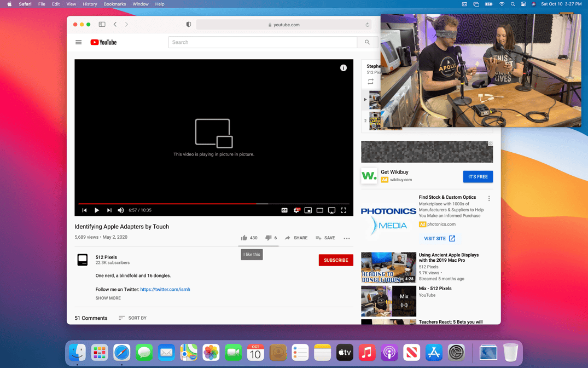Save the video to a playlist
Screen dimensions: 588x368
coord(325,238)
